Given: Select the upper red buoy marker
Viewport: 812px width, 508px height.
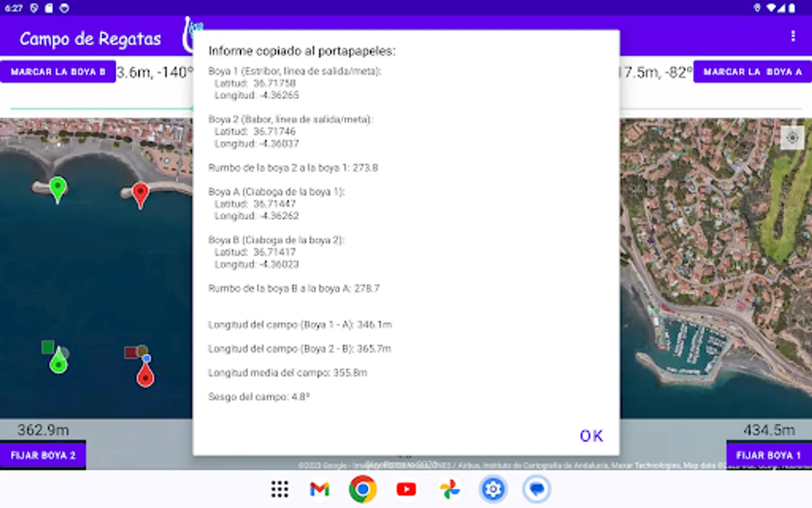Looking at the screenshot, I should pos(140,195).
